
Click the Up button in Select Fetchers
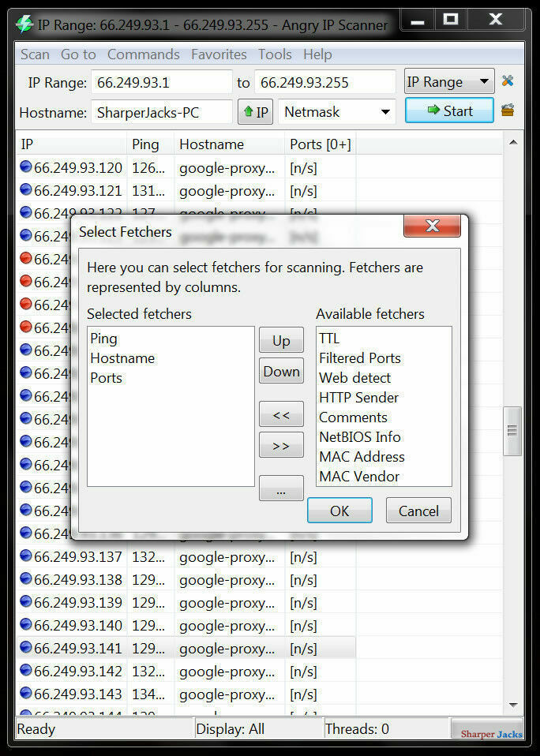281,340
